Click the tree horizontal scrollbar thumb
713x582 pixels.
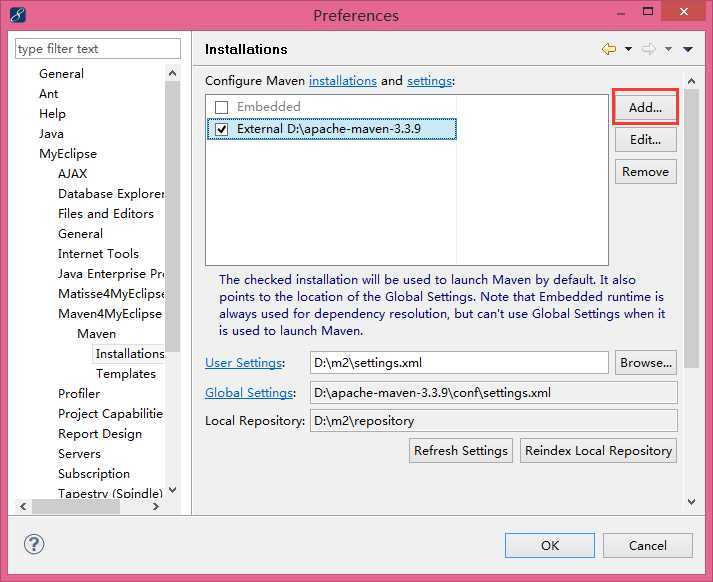click(76, 506)
